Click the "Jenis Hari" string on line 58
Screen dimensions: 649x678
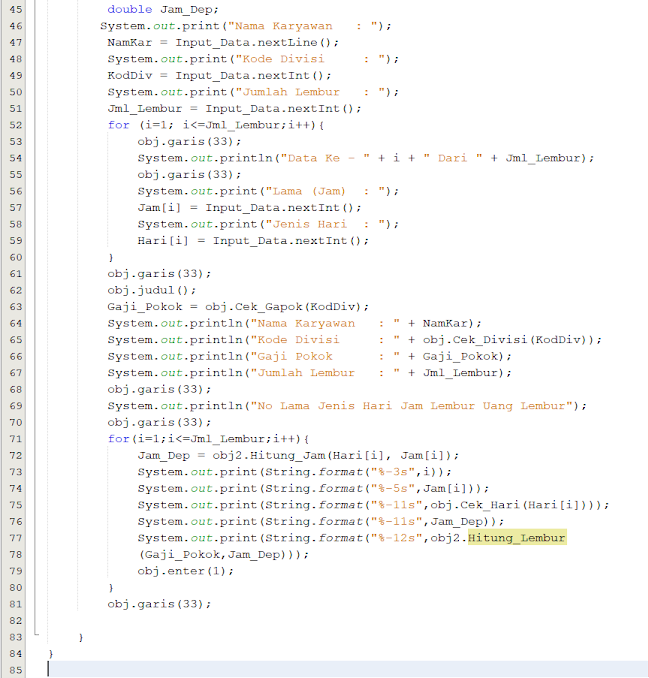[326, 224]
